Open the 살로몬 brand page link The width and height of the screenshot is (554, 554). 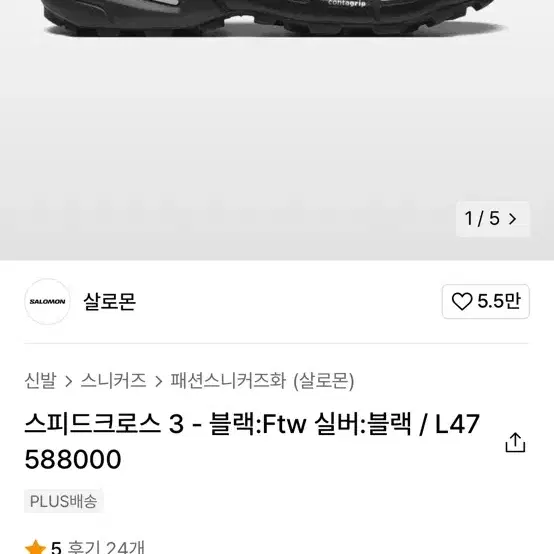point(110,302)
